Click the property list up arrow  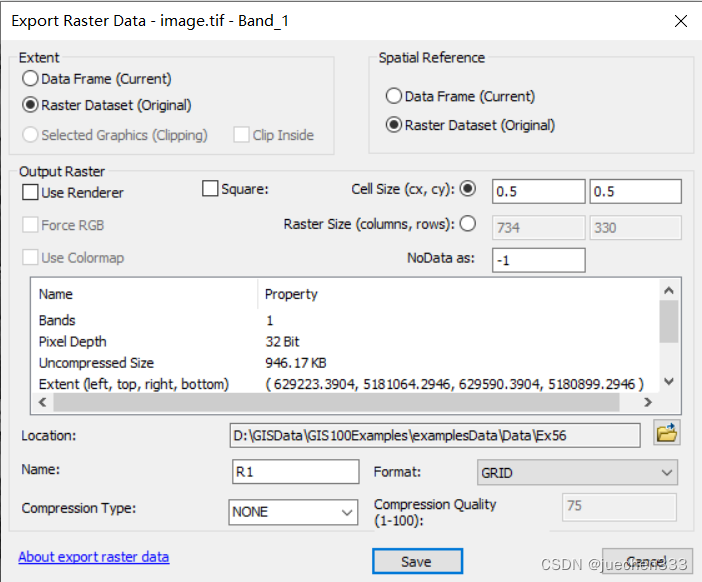[669, 290]
